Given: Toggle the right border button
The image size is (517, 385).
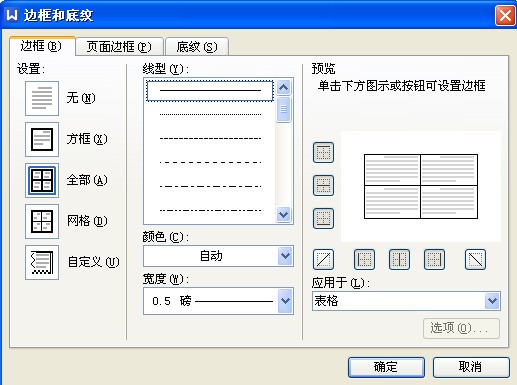Looking at the screenshot, I should (x=434, y=259).
